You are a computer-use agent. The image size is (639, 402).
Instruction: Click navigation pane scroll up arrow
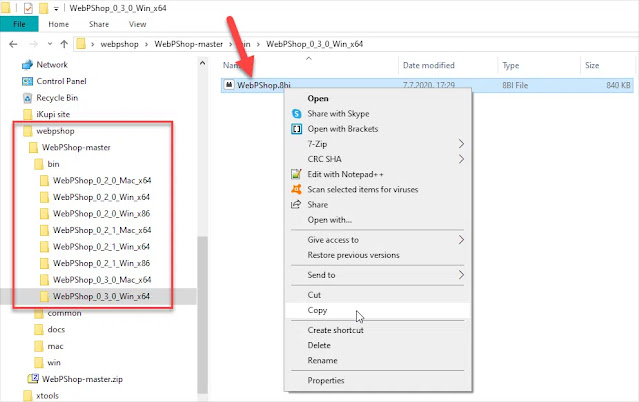203,63
